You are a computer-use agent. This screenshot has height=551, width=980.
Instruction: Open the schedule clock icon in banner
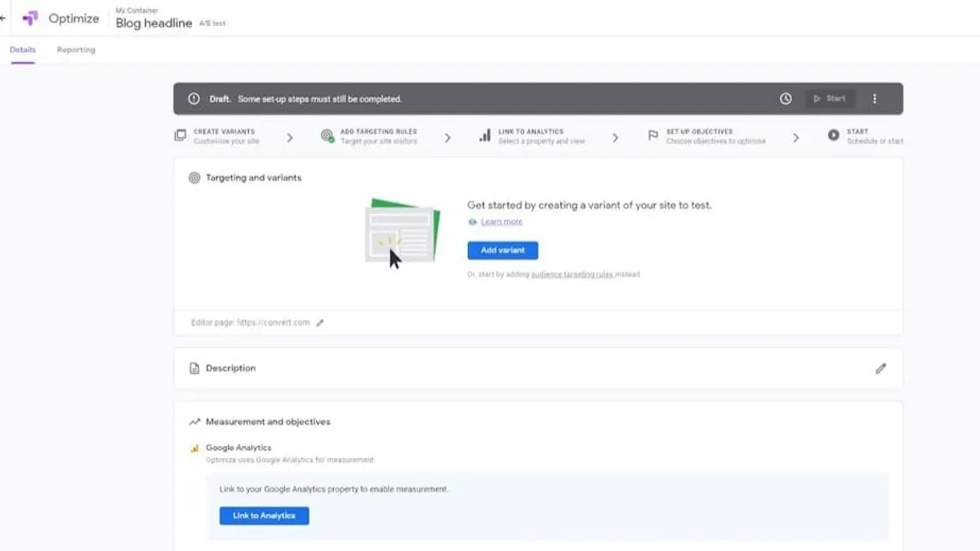click(786, 99)
